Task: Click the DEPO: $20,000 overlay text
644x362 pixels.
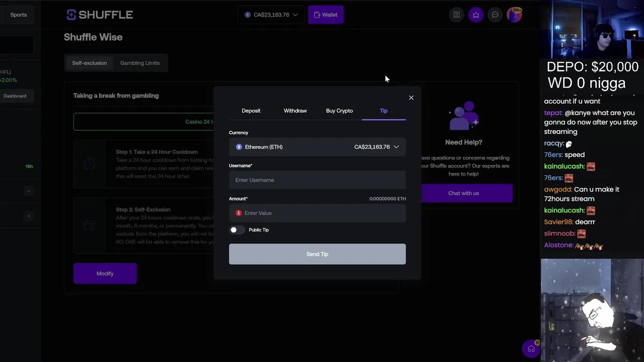Action: click(592, 67)
